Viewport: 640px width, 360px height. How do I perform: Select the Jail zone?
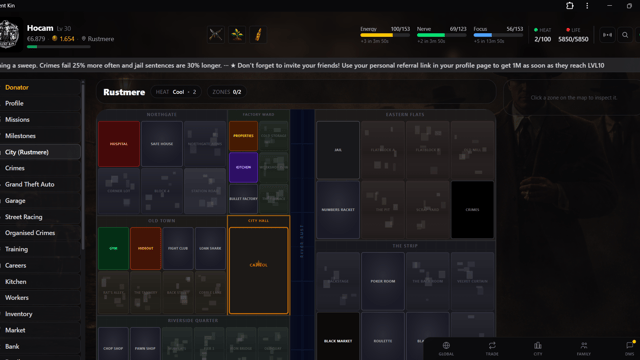[x=338, y=150]
